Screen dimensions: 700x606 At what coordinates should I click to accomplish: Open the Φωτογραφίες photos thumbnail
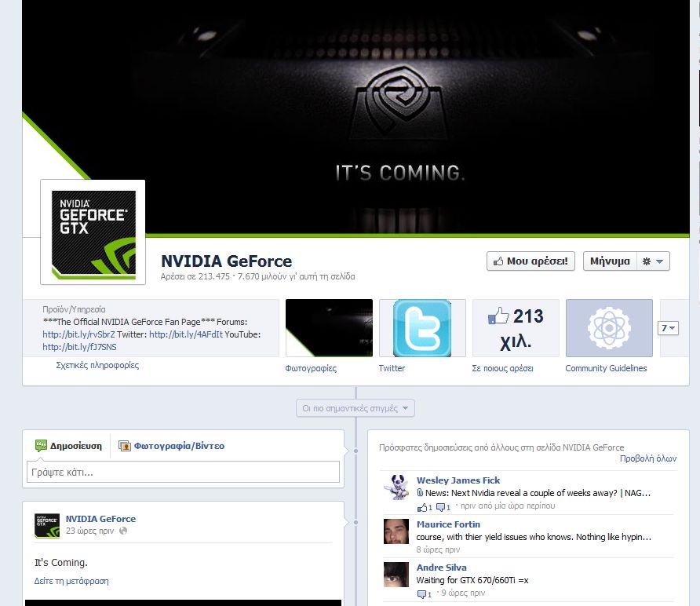coord(329,328)
